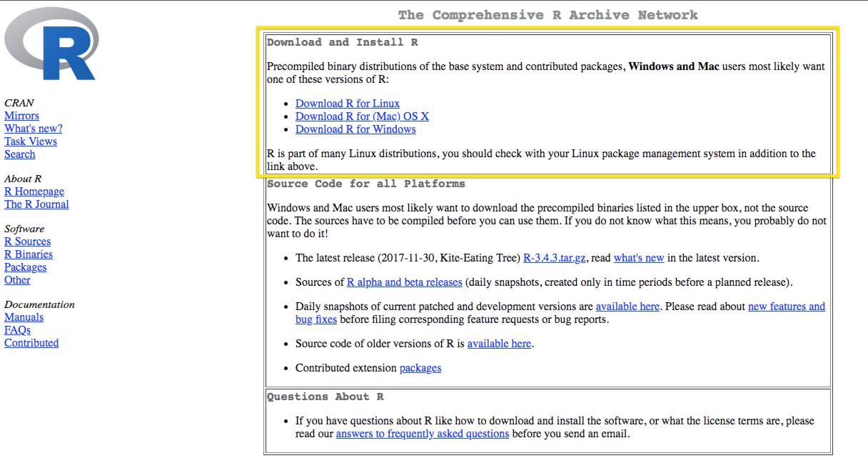Viewport: 868px width, 463px height.
Task: Open the What's new? sidebar link
Action: pyautogui.click(x=34, y=129)
